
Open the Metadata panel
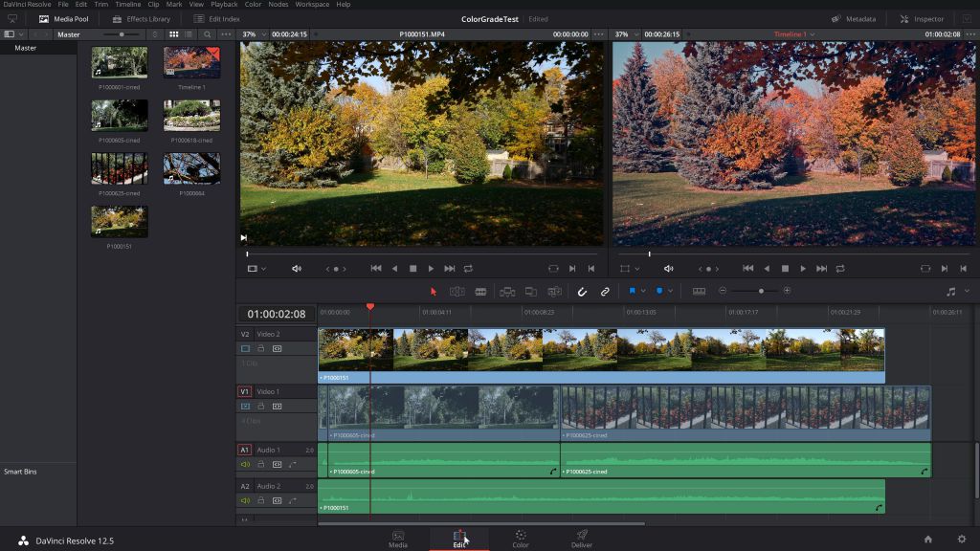point(853,19)
